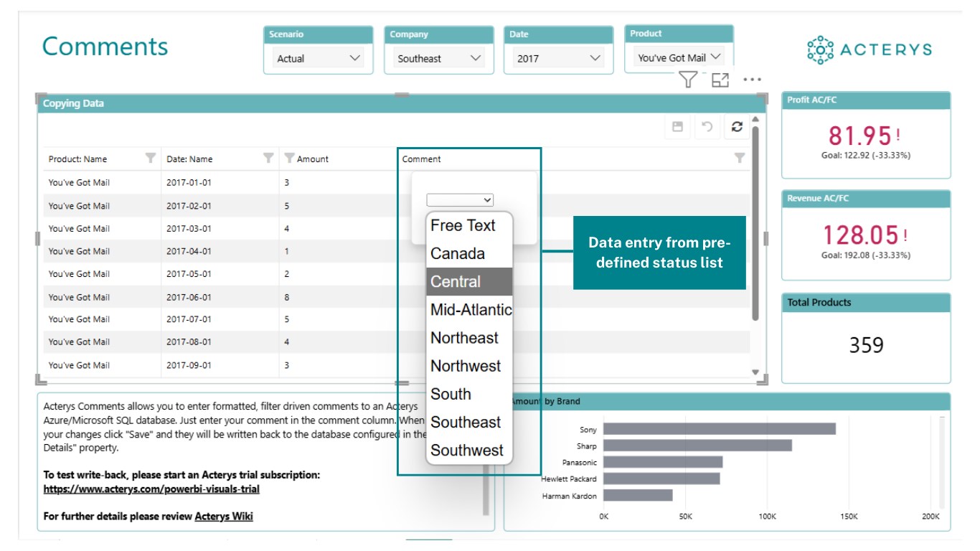Click the table scrollbar up arrow
980x551 pixels.
point(755,118)
